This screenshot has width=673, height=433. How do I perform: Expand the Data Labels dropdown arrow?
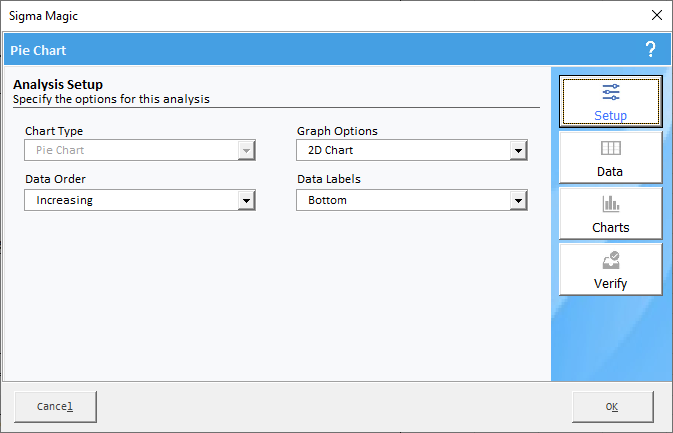tap(518, 200)
